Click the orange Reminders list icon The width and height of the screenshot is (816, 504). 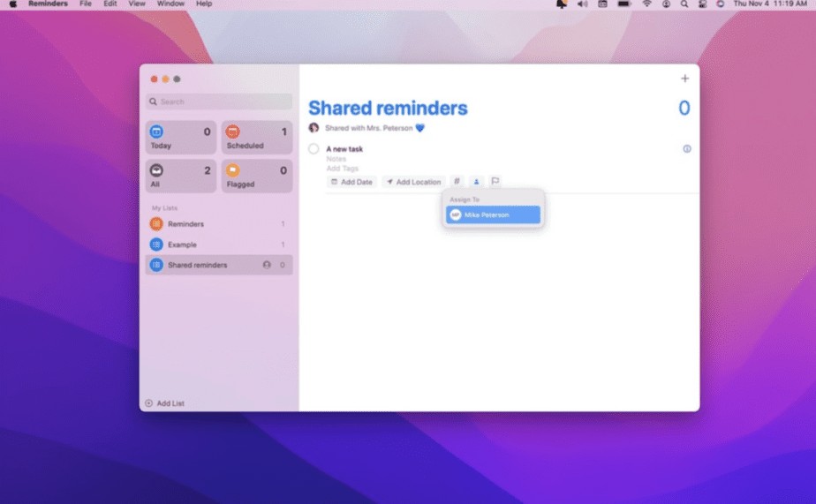(156, 223)
